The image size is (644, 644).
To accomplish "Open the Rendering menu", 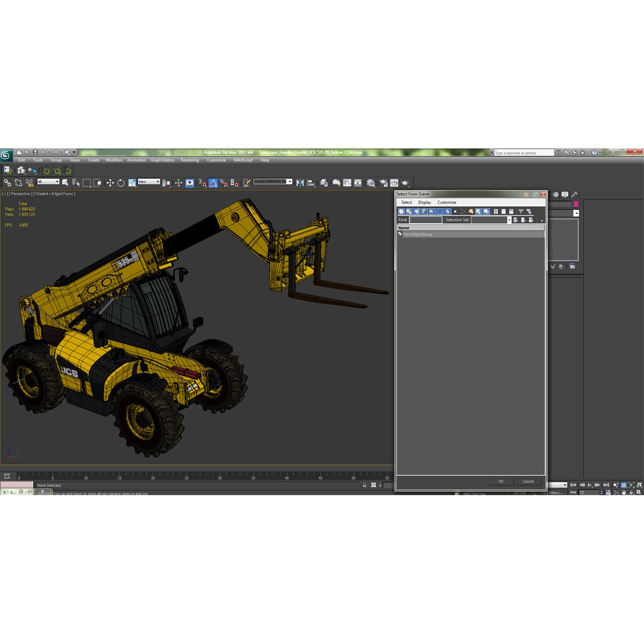I will coord(190,160).
